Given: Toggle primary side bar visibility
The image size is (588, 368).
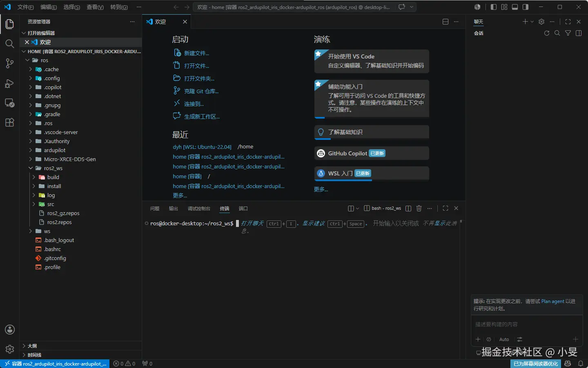Looking at the screenshot, I should point(494,7).
